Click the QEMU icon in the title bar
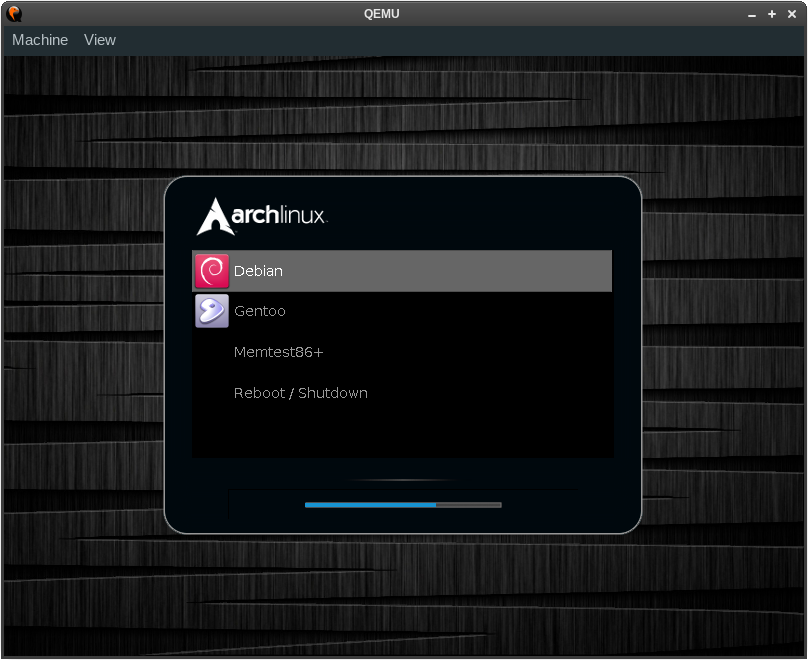Image resolution: width=808 pixels, height=660 pixels. click(14, 13)
